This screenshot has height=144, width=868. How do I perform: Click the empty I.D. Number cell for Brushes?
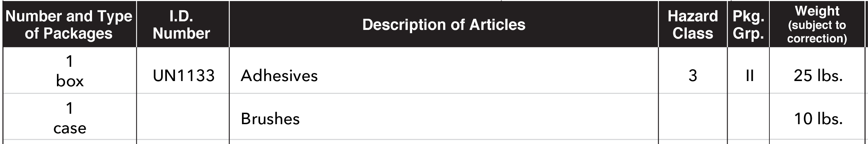click(183, 119)
